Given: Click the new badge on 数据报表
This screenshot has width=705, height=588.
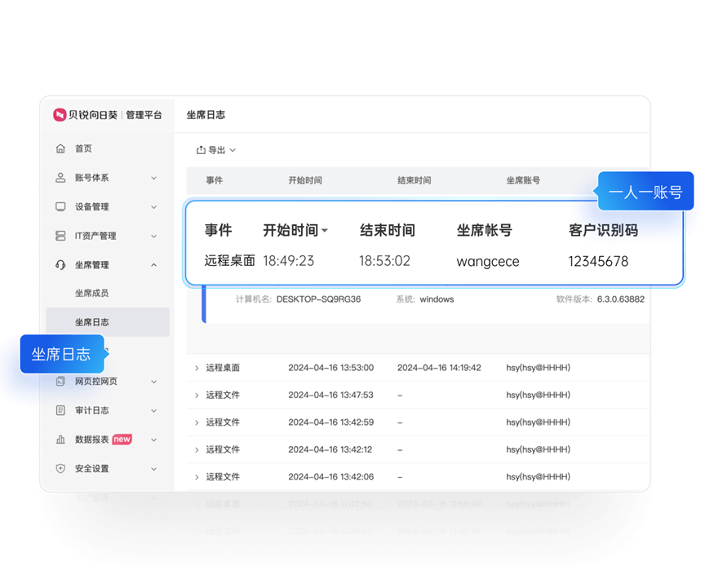Looking at the screenshot, I should (x=121, y=439).
